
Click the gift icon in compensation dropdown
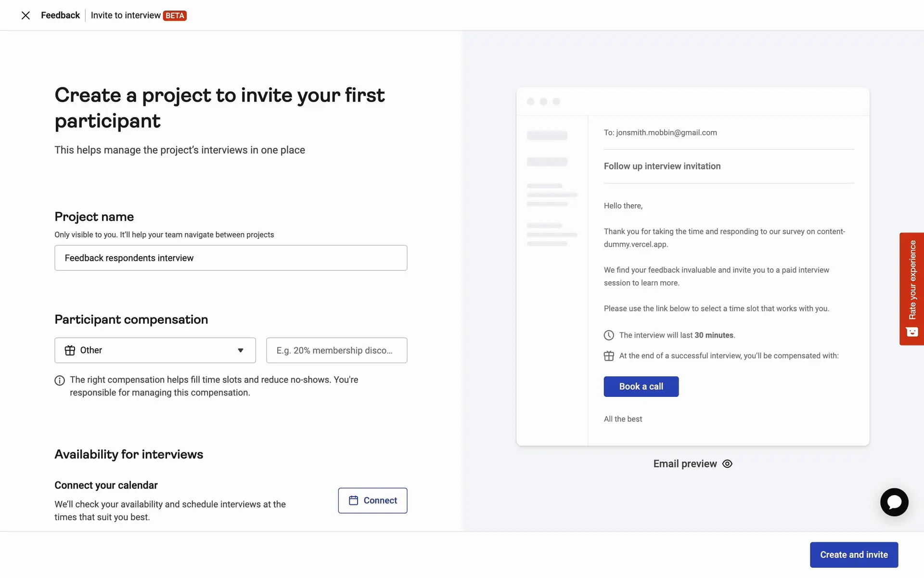pyautogui.click(x=70, y=351)
